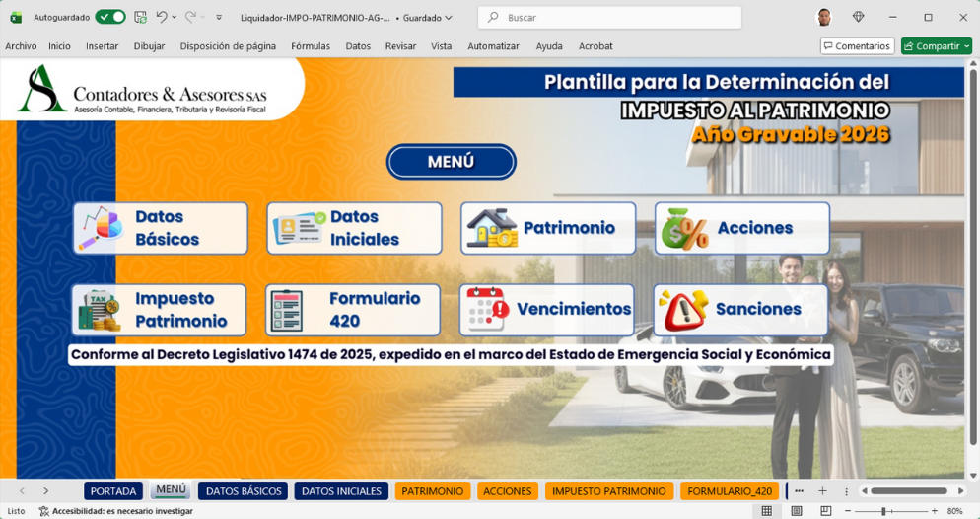Open Customize Quick Access Toolbar dropdown

219,18
